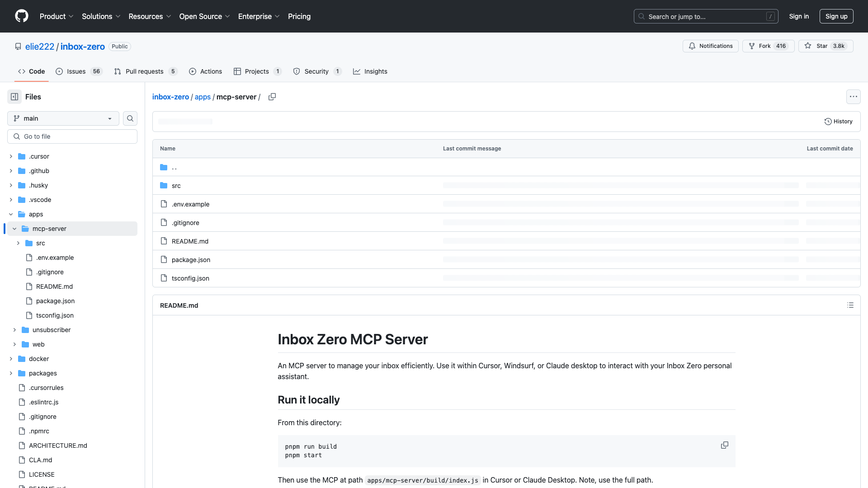Open the kebab menu on breadcrumb row

(854, 97)
